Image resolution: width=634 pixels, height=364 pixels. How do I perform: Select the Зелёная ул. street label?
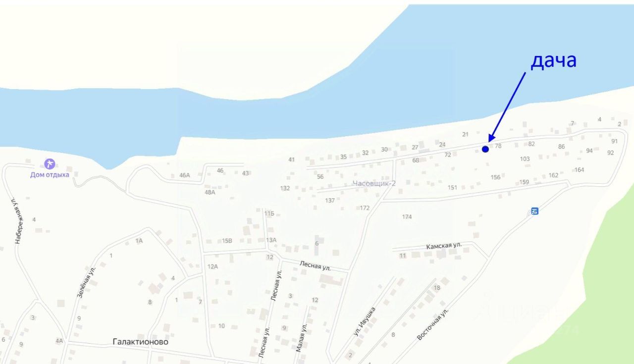coord(86,281)
